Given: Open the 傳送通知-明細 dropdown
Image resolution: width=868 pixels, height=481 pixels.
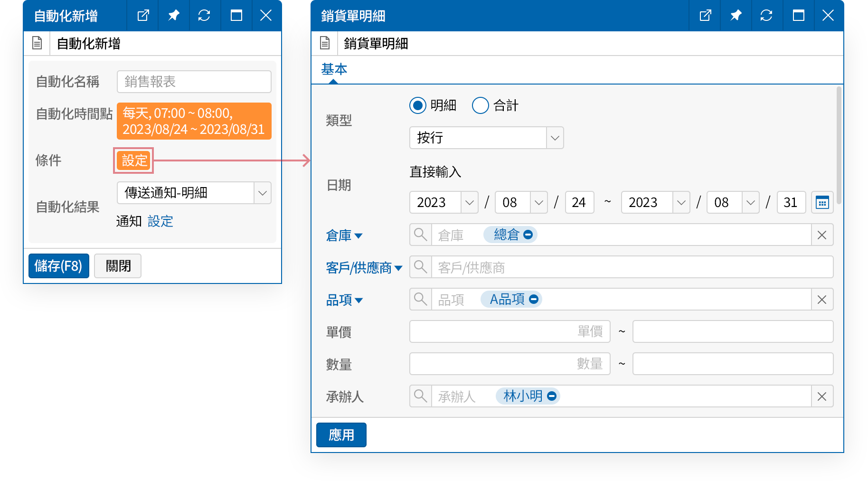Looking at the screenshot, I should (x=263, y=193).
